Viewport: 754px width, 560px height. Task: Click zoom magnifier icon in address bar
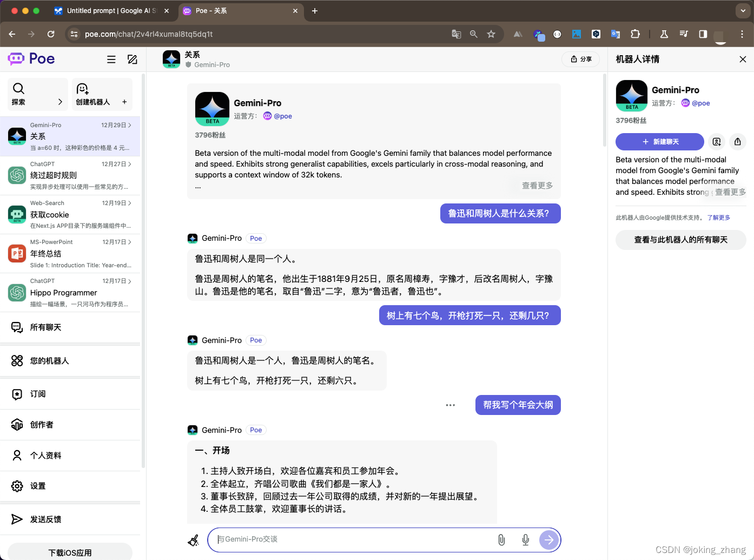(x=474, y=34)
